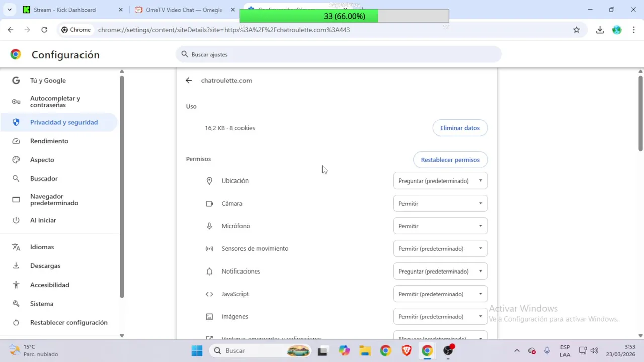644x362 pixels.
Task: Bookmark this page with the star icon
Action: pos(577,30)
